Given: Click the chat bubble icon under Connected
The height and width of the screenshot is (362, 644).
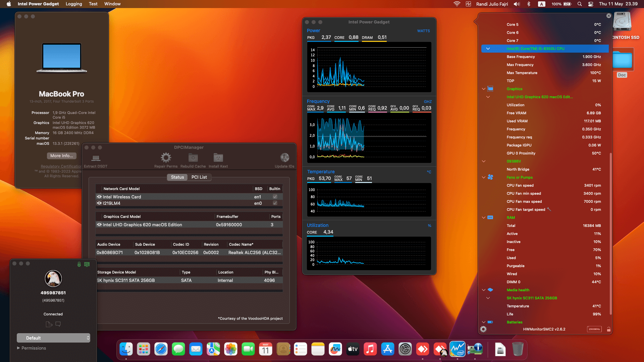Looking at the screenshot, I should (58, 324).
